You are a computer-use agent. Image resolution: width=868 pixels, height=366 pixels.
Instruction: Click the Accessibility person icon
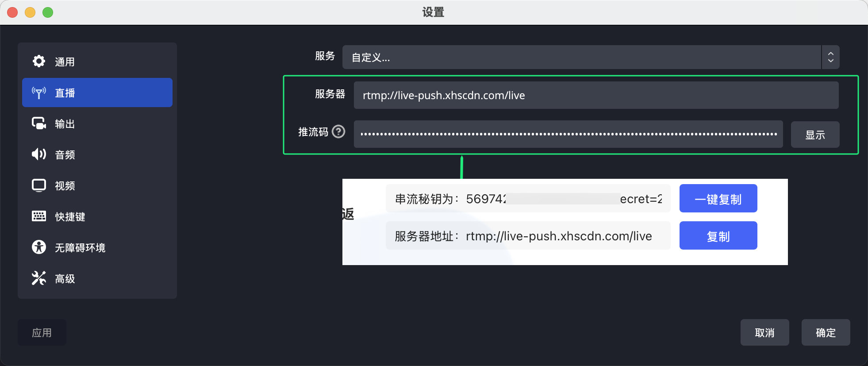click(x=39, y=247)
